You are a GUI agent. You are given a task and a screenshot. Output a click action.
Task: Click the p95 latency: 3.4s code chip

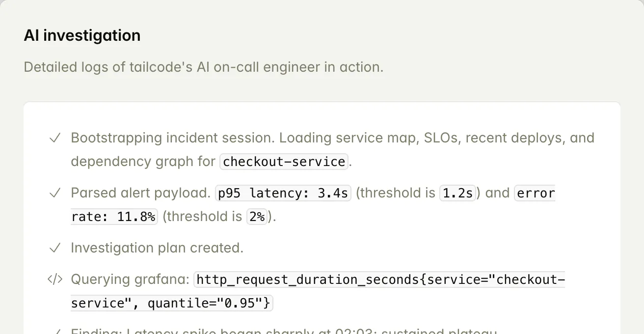(283, 193)
